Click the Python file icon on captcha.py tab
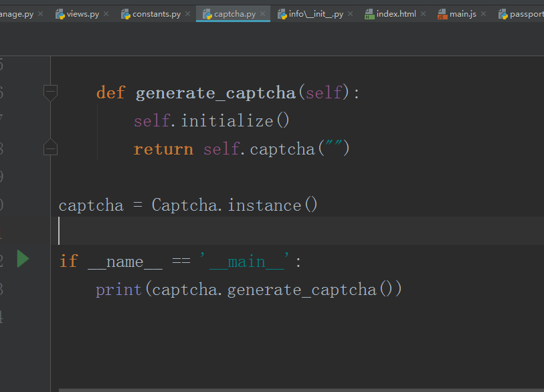Image resolution: width=544 pixels, height=392 pixels. pos(207,13)
